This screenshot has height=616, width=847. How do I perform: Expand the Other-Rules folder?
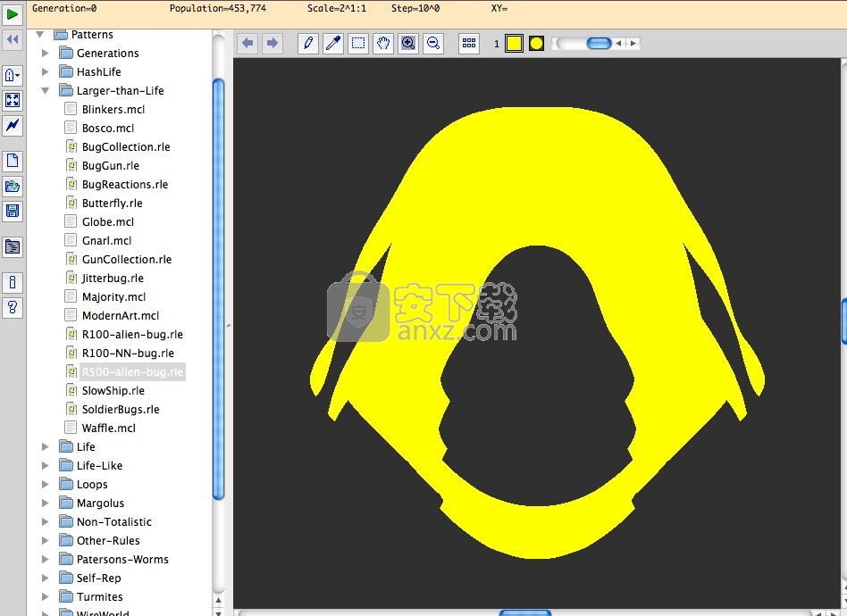coord(46,540)
